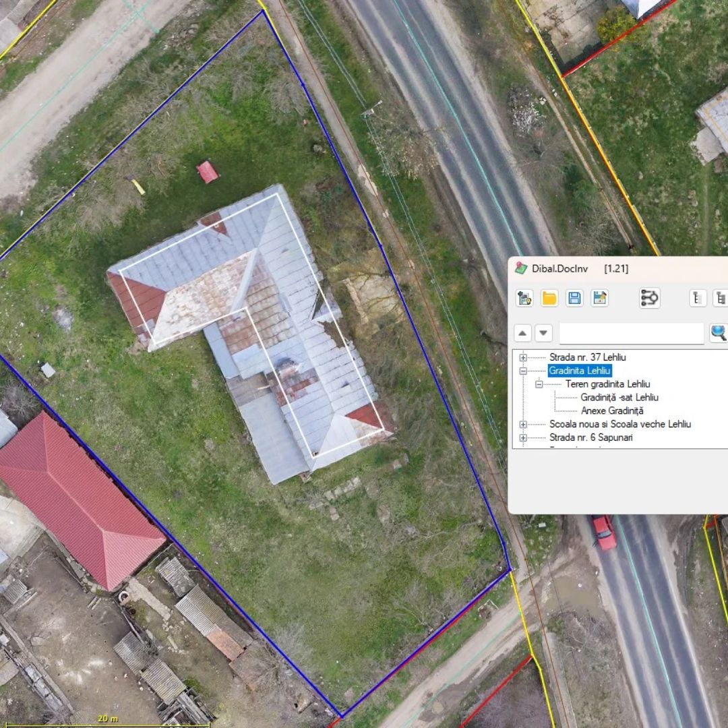
Task: Select the Anexe Gradiniță tree item
Action: (x=612, y=411)
